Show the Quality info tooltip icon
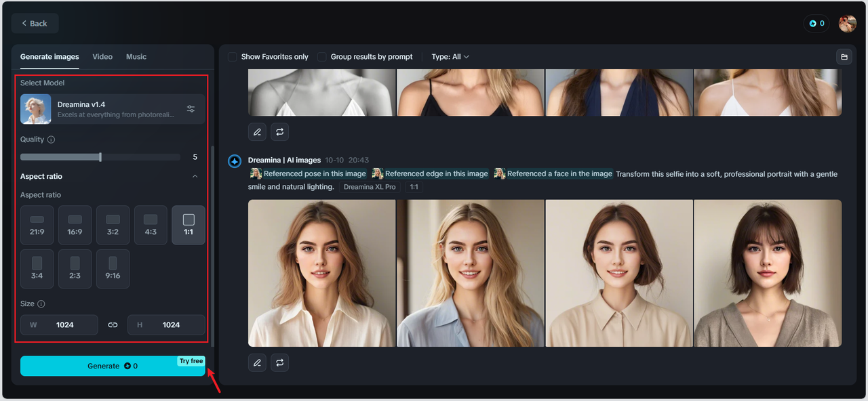 52,140
